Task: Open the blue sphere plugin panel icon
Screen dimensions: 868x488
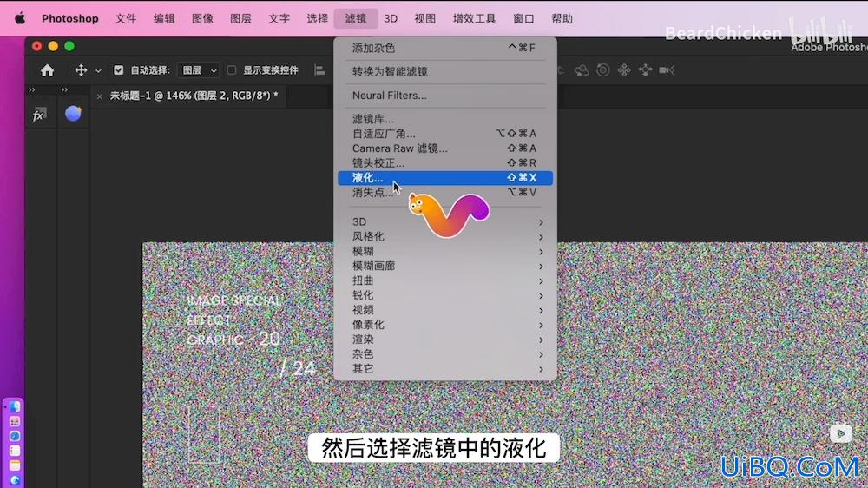Action: [x=73, y=114]
